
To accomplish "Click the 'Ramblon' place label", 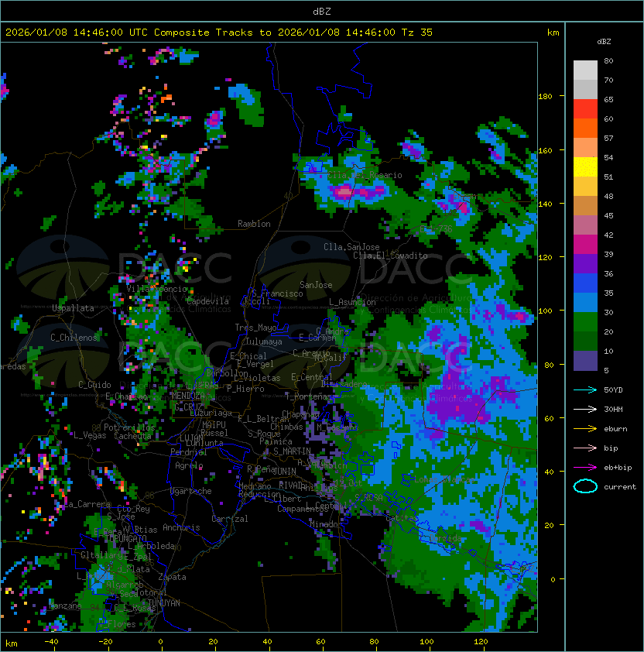I will [254, 224].
